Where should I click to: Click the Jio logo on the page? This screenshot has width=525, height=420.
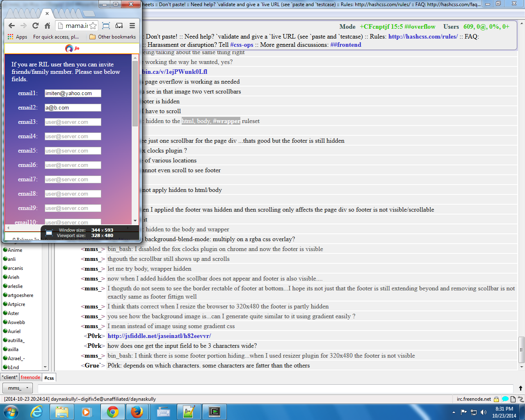tap(72, 48)
